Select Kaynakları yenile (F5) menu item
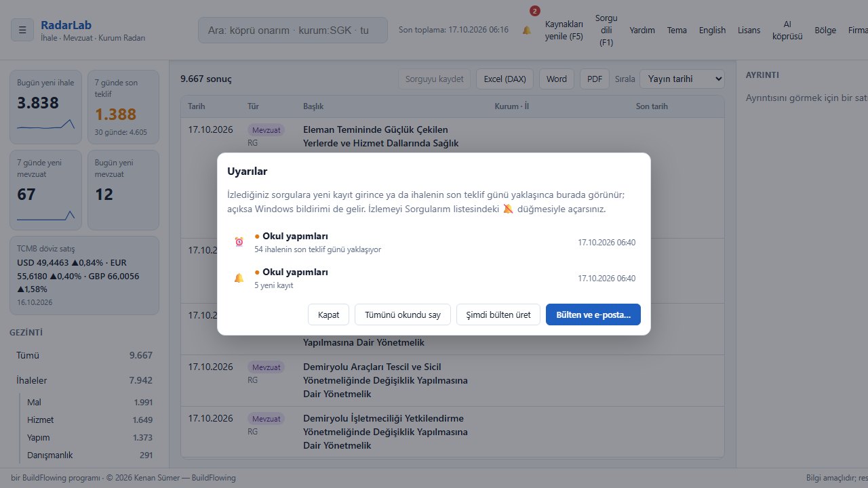Image resolution: width=868 pixels, height=488 pixels. 564,30
